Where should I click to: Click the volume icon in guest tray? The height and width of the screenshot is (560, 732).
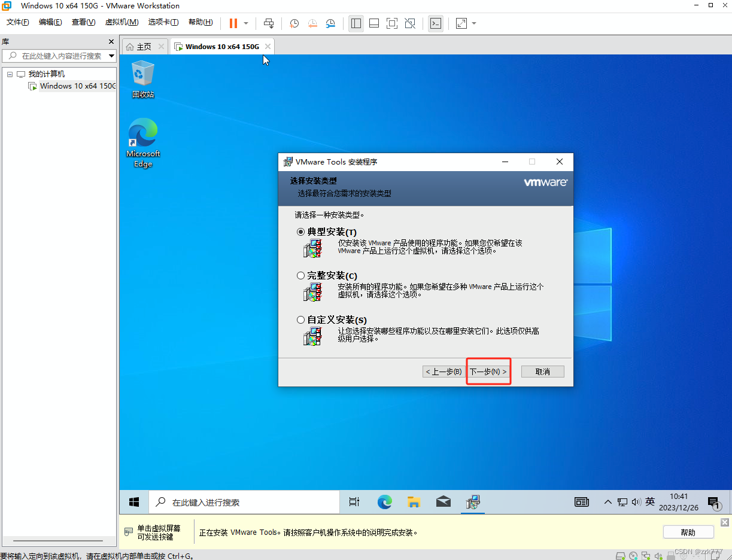click(x=636, y=502)
